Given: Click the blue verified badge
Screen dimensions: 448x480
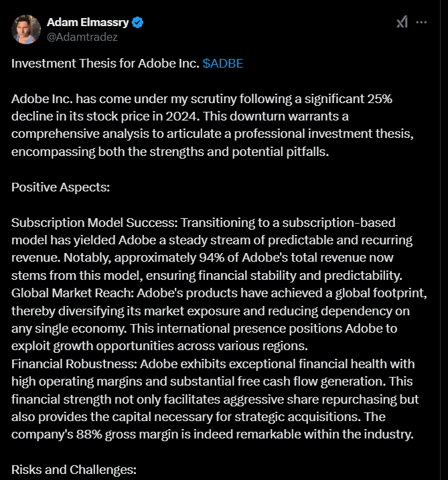Looking at the screenshot, I should click(137, 23).
